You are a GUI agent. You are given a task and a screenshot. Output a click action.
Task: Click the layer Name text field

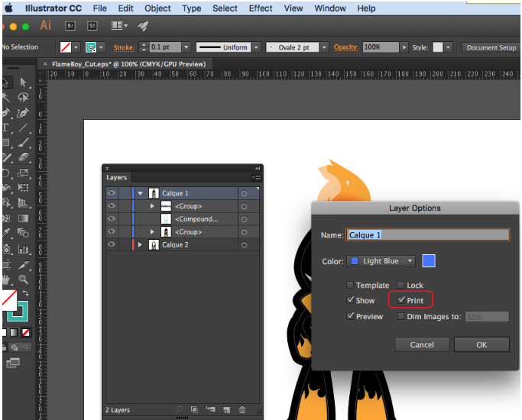coord(427,235)
